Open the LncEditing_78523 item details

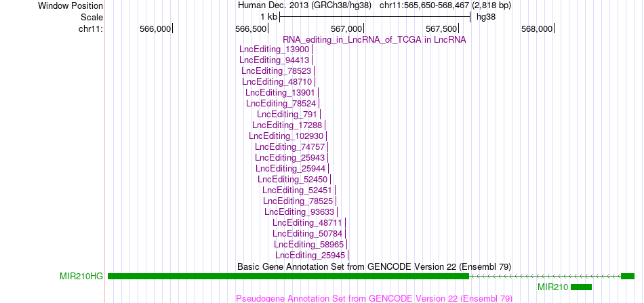click(276, 71)
